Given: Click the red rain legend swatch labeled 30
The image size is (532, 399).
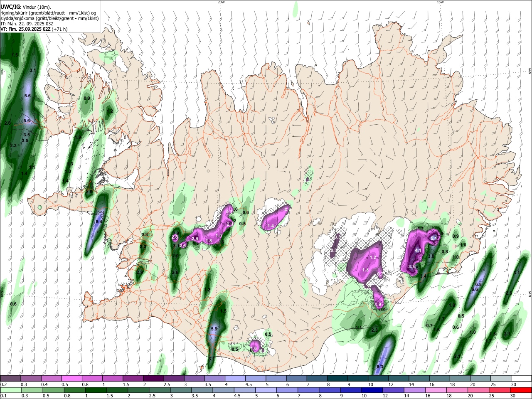Looking at the screenshot, I should pos(521,390).
